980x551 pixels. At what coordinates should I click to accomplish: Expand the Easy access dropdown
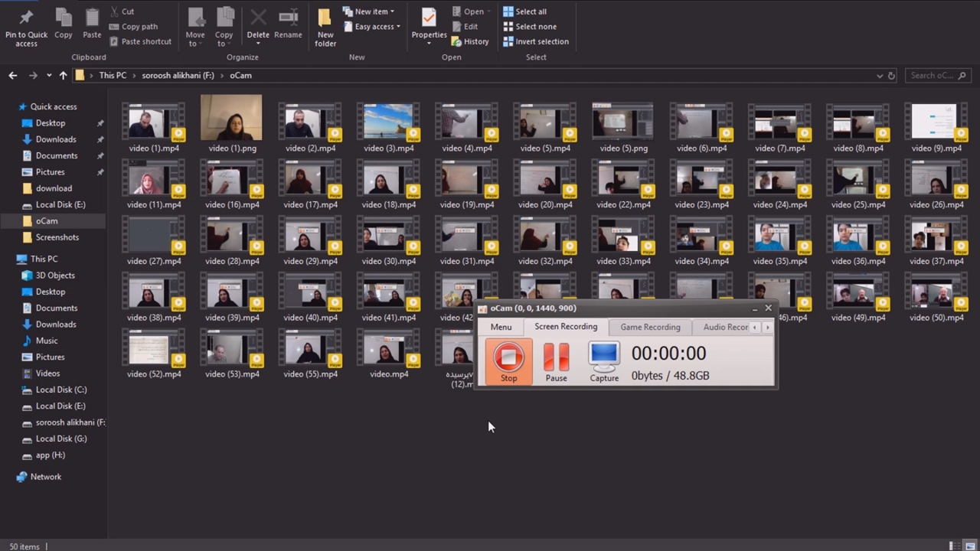(x=377, y=27)
